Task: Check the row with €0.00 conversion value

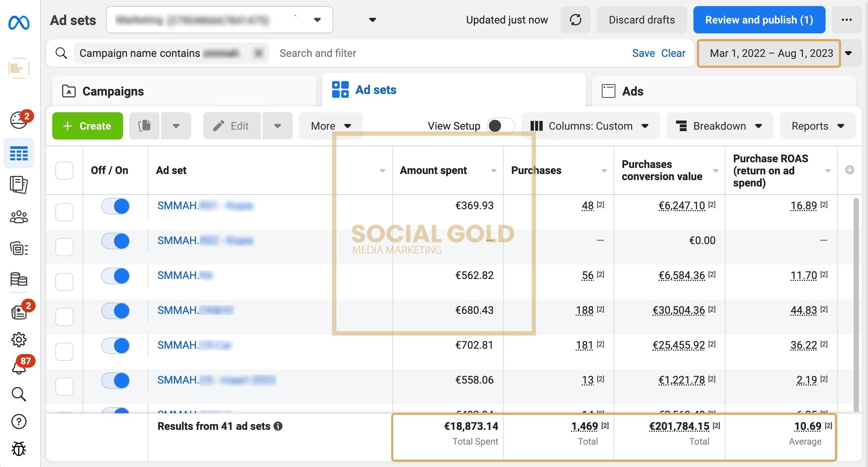Action: tap(64, 247)
